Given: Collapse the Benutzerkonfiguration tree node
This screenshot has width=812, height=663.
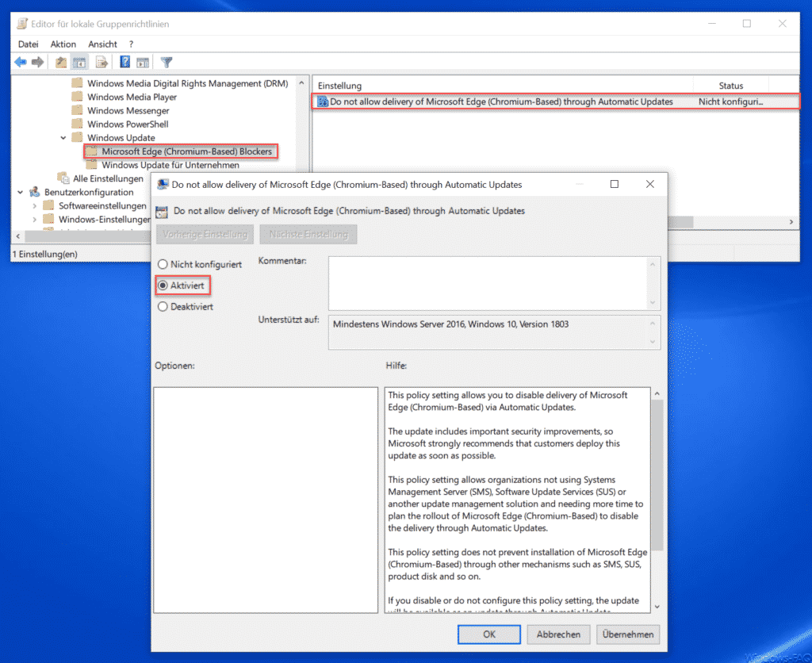Looking at the screenshot, I should point(20,192).
